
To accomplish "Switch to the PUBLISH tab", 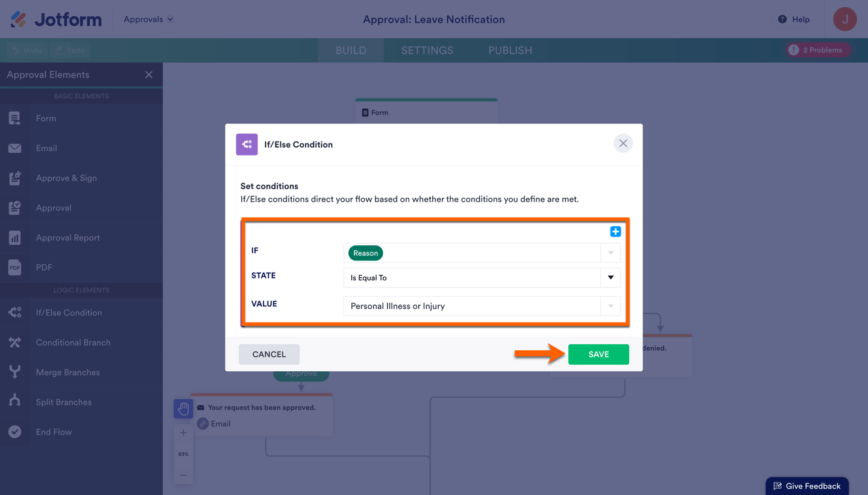I will (x=510, y=51).
